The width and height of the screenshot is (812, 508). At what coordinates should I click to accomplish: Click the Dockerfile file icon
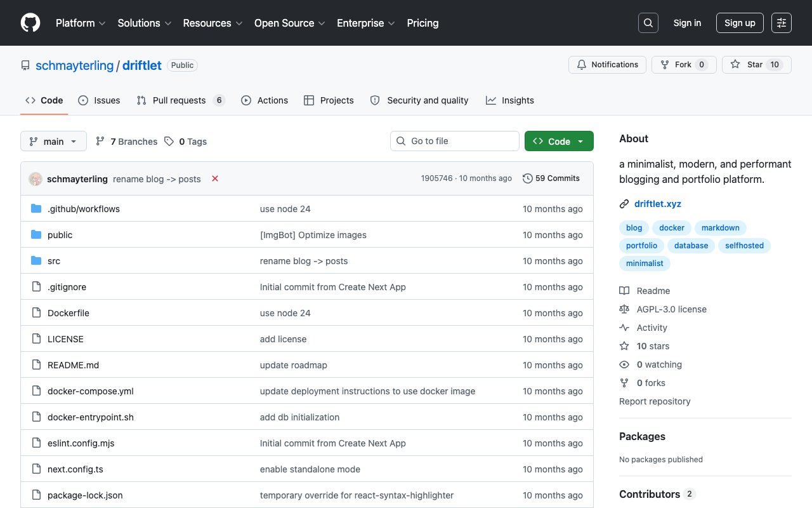pyautogui.click(x=36, y=313)
